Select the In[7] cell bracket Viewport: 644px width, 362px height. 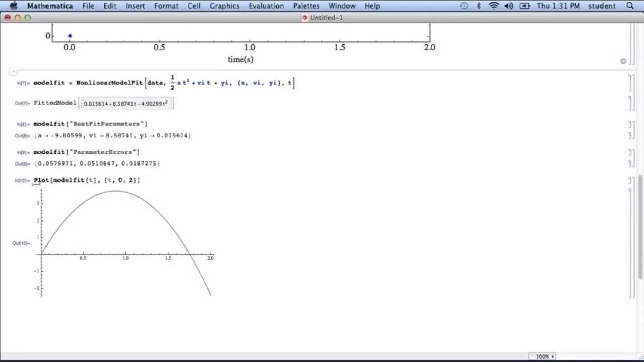pos(630,82)
